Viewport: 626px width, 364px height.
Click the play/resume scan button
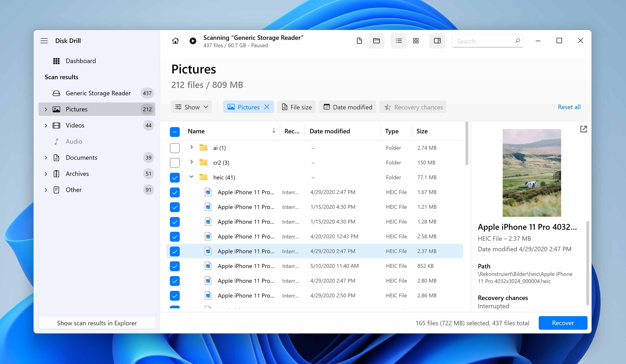click(x=192, y=41)
